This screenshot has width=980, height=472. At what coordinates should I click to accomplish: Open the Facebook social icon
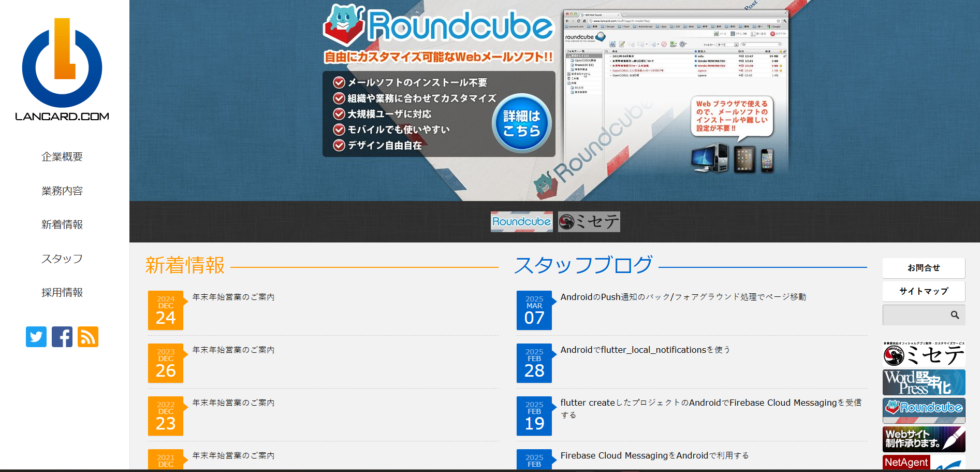(62, 337)
